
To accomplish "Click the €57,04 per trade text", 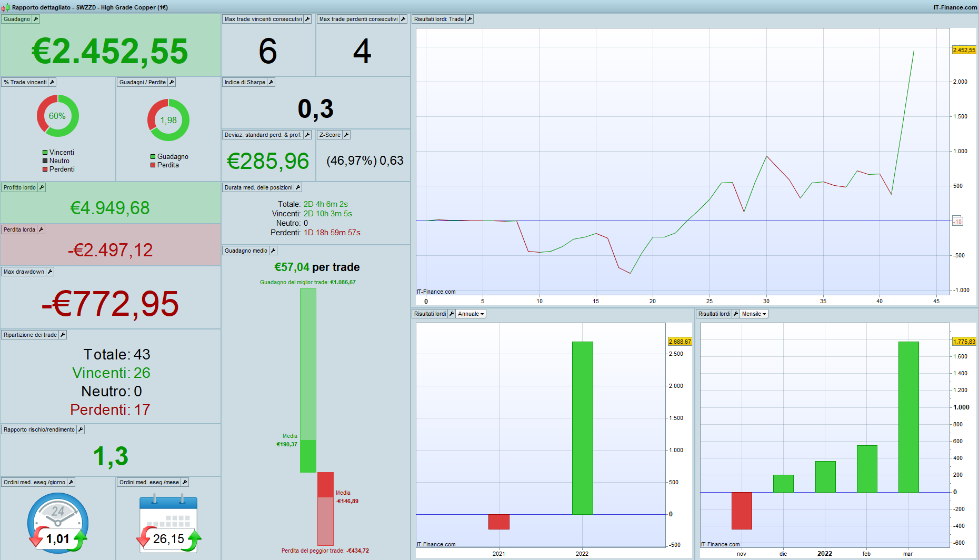I will [317, 267].
